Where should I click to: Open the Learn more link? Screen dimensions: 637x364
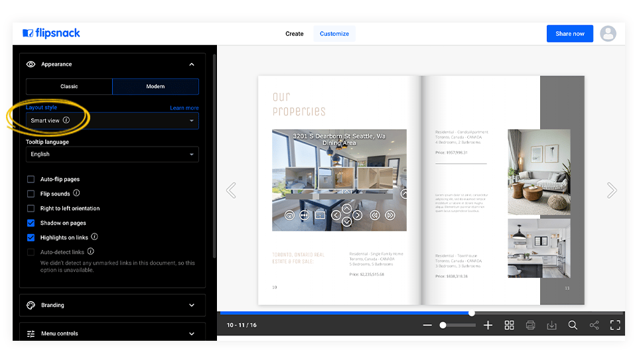click(x=184, y=107)
